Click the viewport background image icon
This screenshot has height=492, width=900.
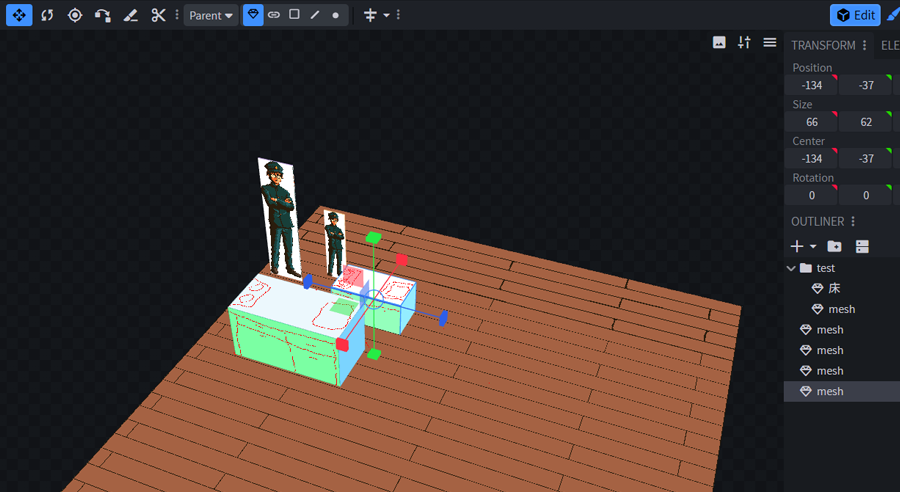click(719, 42)
